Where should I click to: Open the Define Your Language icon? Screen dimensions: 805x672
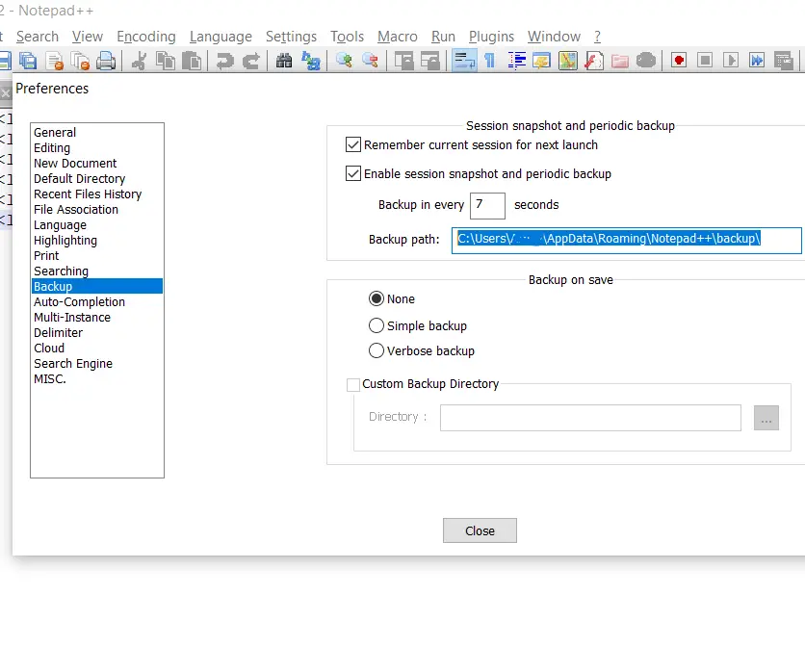pyautogui.click(x=541, y=61)
